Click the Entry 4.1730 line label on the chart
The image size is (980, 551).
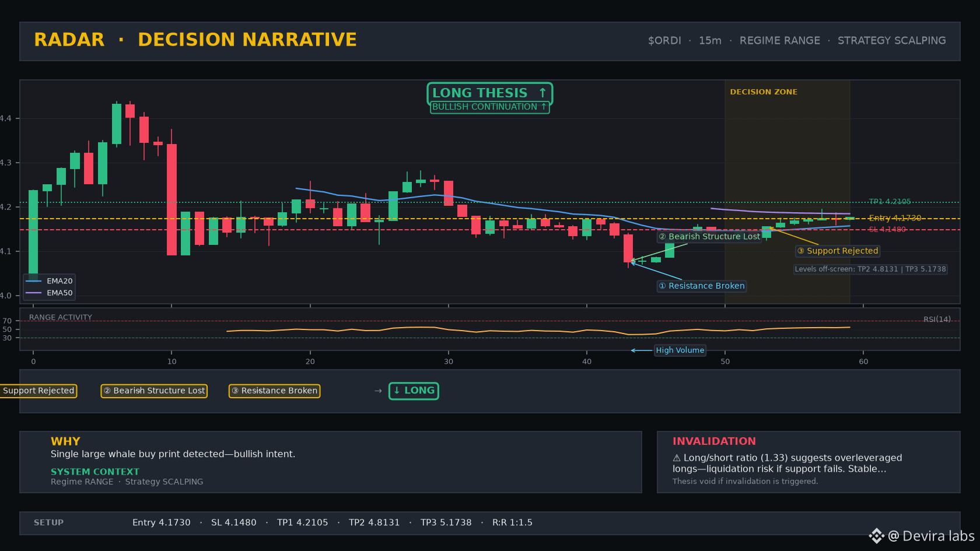tap(895, 218)
